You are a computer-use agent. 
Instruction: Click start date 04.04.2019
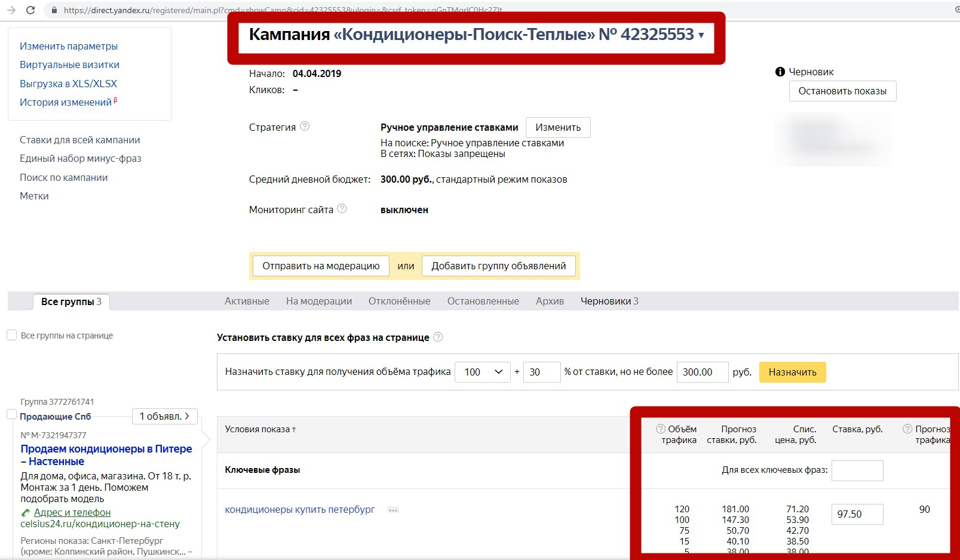coord(317,73)
